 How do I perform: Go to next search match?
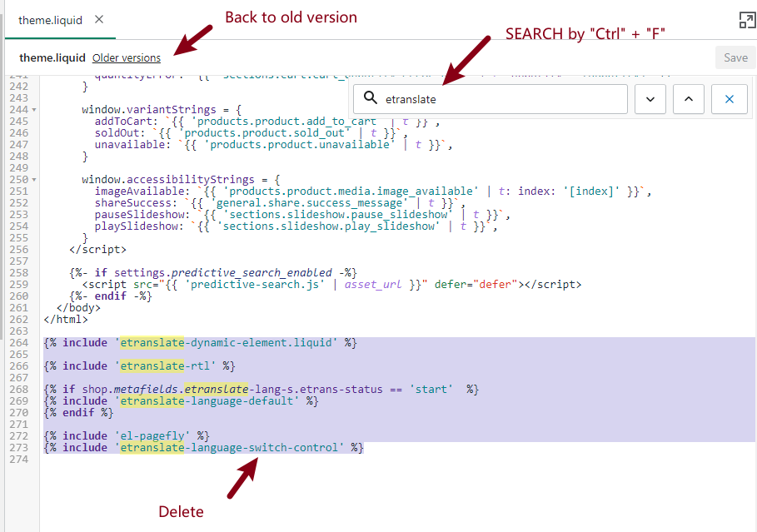click(x=650, y=99)
